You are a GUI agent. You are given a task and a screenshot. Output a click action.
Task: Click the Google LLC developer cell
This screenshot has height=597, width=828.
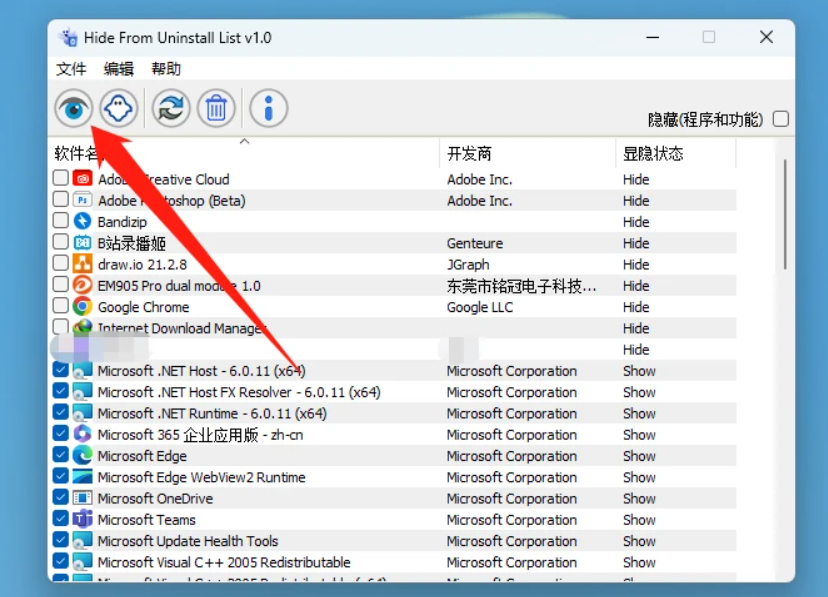pos(479,307)
